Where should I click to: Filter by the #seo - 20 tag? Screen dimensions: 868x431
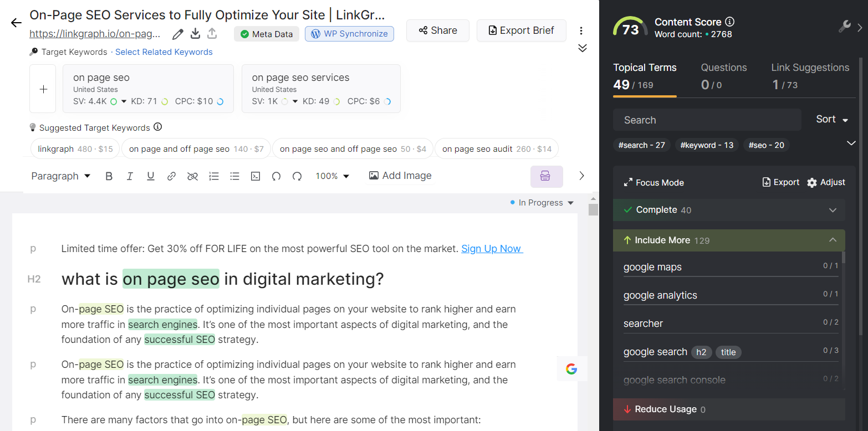pyautogui.click(x=767, y=145)
